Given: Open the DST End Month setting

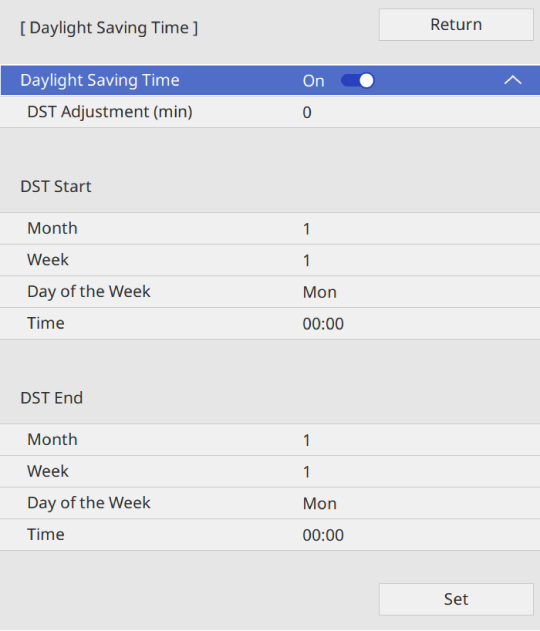Looking at the screenshot, I should 270,440.
